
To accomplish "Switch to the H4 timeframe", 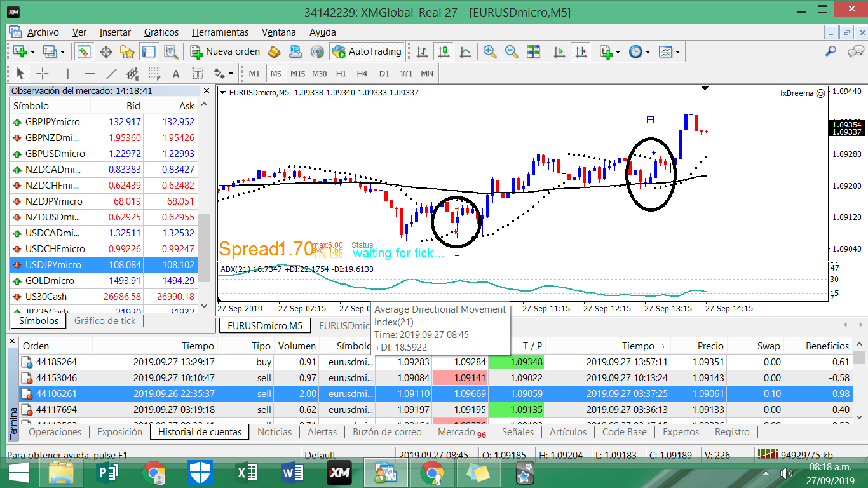I will click(x=362, y=73).
